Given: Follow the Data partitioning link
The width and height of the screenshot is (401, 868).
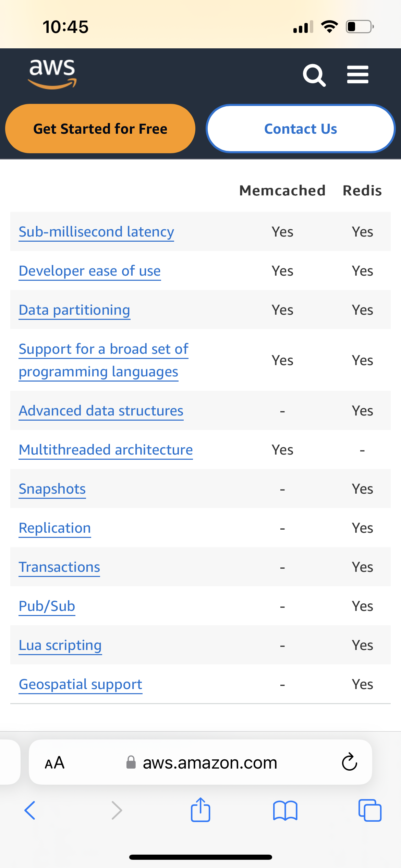Looking at the screenshot, I should [74, 310].
